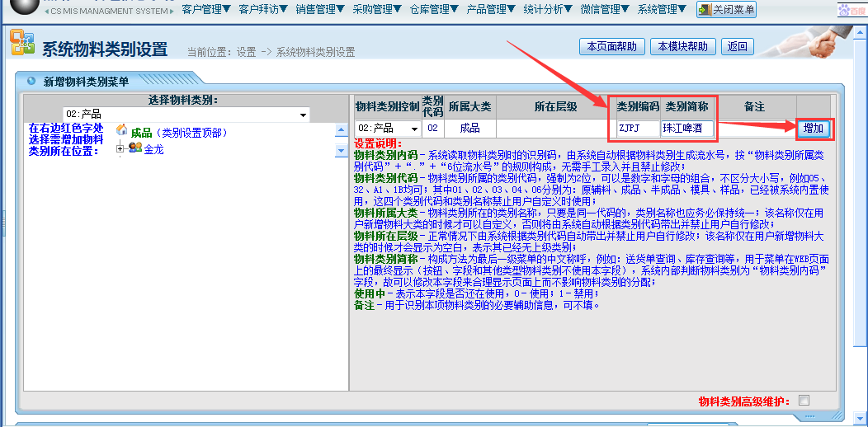The width and height of the screenshot is (868, 427).
Task: Click the 物料类别控制 column header
Action: [387, 106]
